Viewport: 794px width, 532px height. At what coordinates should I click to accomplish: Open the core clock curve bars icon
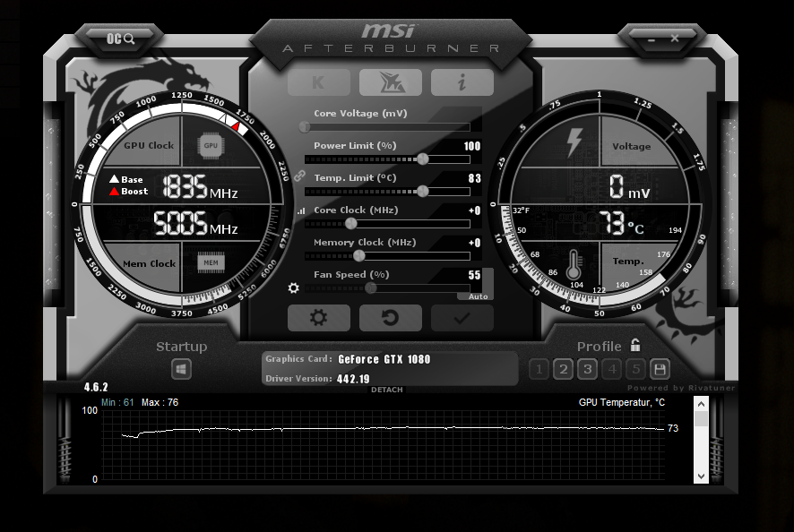coord(301,210)
